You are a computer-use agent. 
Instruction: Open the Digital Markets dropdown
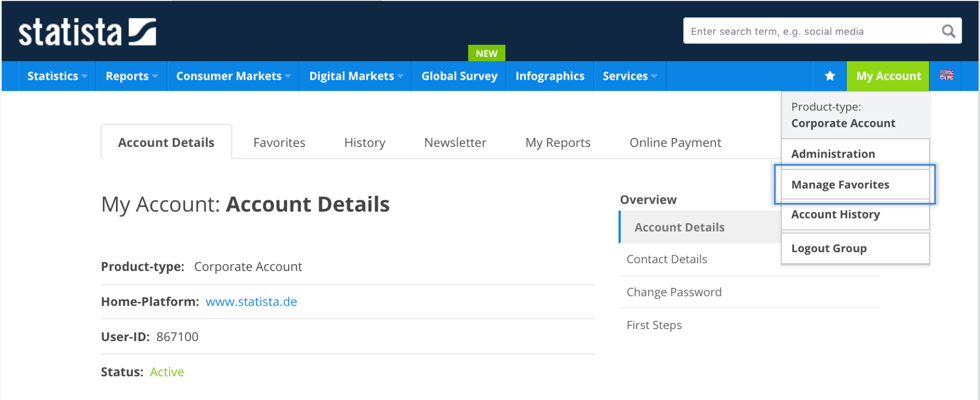point(356,76)
